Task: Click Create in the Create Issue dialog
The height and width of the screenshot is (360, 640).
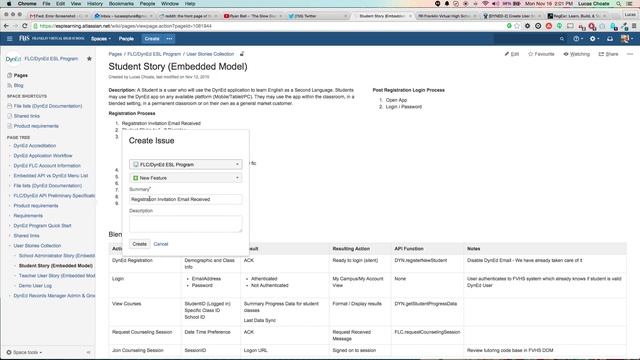Action: [140, 244]
